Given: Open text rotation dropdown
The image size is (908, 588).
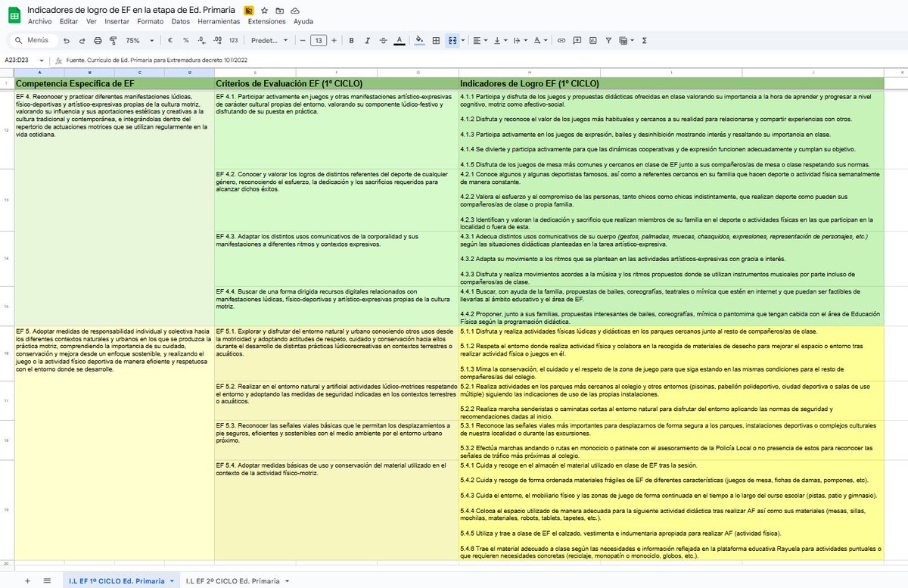Looking at the screenshot, I should click(540, 40).
